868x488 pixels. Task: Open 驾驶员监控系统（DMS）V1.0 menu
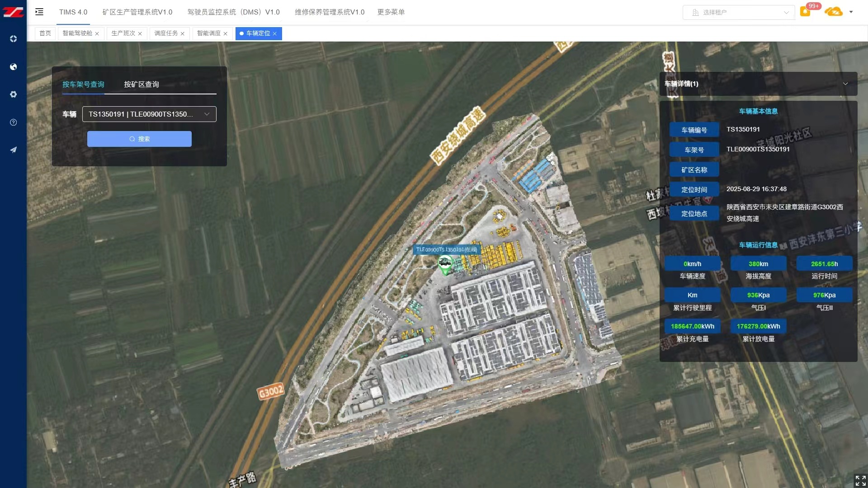click(234, 12)
